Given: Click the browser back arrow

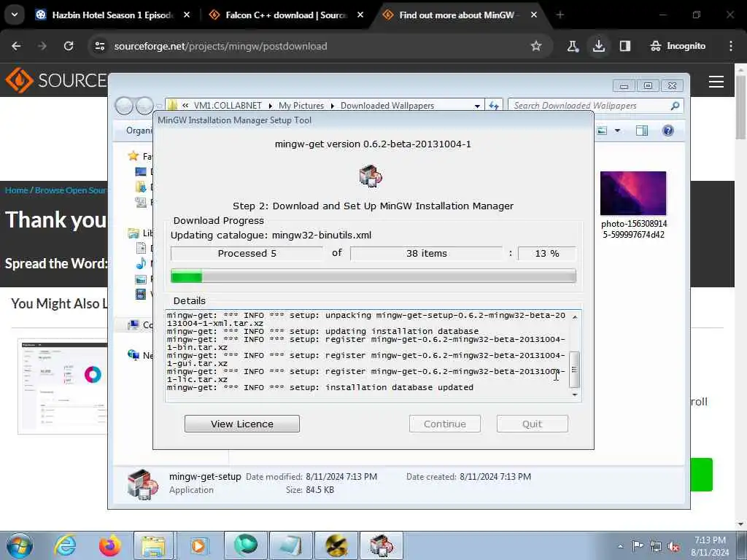Looking at the screenshot, I should (x=16, y=46).
